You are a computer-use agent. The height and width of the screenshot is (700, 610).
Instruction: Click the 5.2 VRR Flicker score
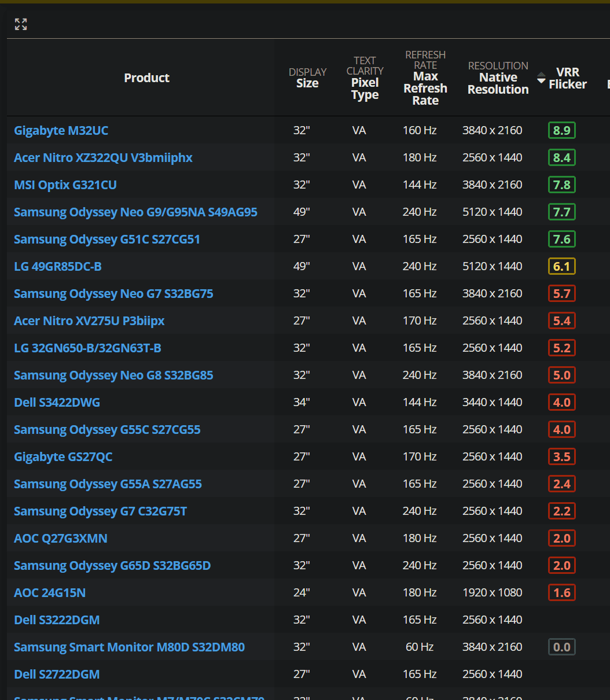point(562,348)
